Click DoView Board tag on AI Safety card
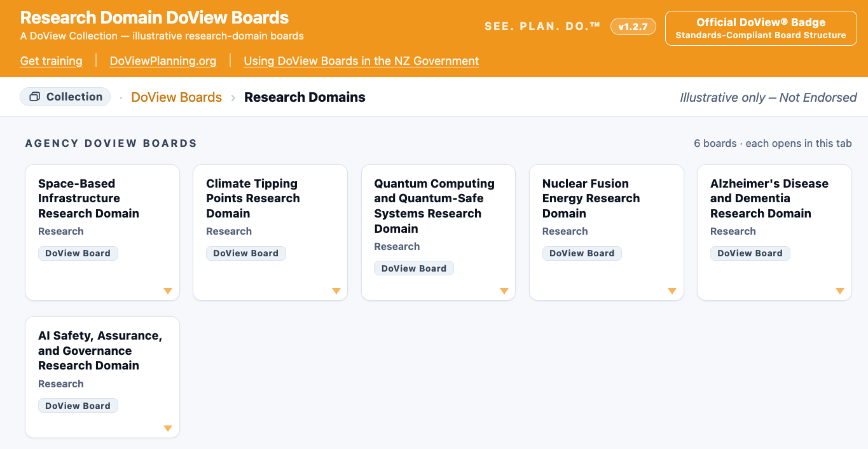This screenshot has height=449, width=868. [78, 406]
